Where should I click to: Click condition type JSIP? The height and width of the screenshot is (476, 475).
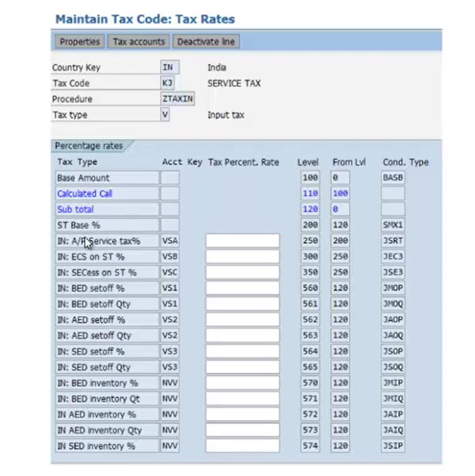pos(393,446)
